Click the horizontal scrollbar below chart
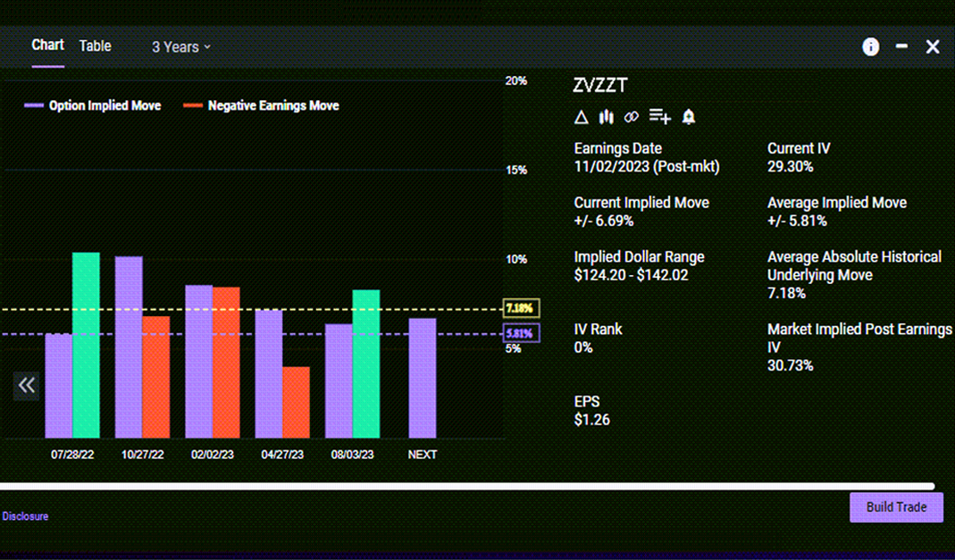 tap(466, 487)
